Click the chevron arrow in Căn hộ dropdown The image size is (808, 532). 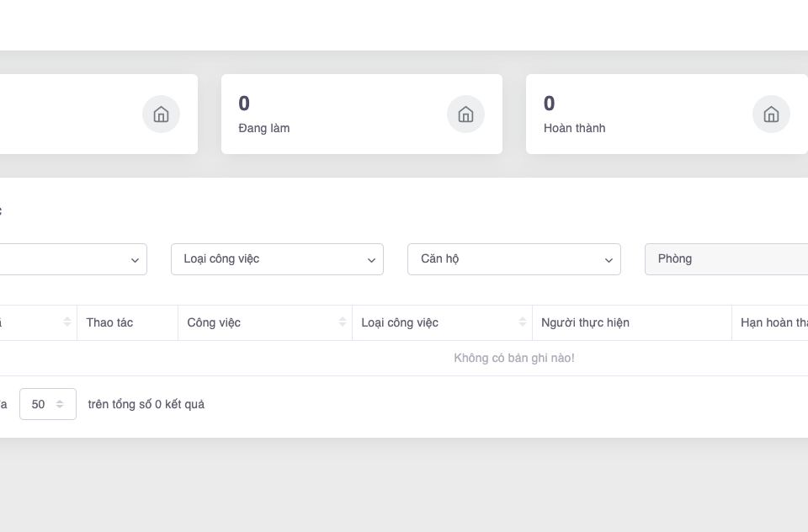tap(609, 260)
